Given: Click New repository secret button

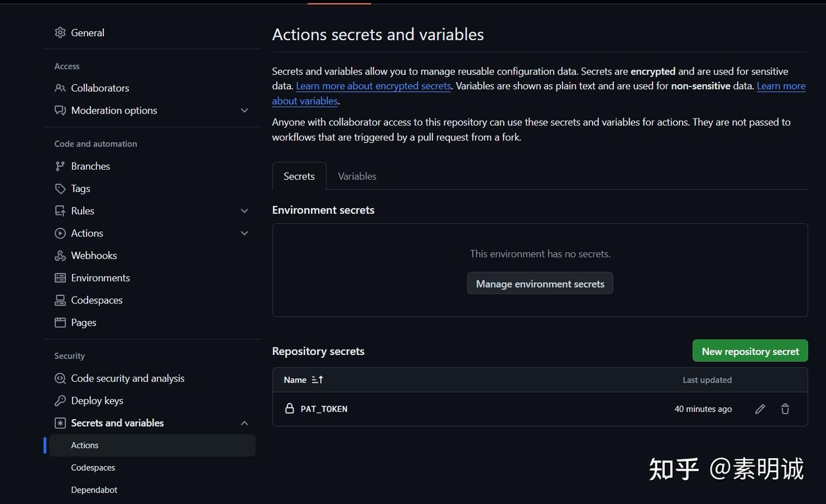Looking at the screenshot, I should click(x=750, y=351).
